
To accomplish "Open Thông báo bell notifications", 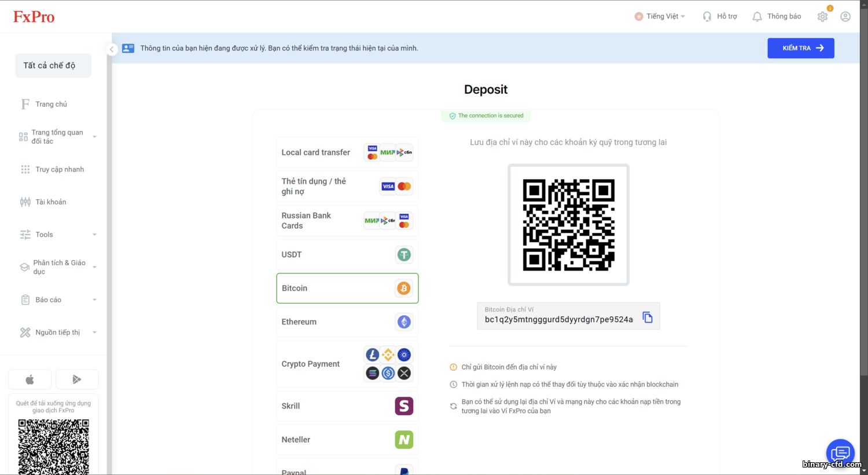I will pyautogui.click(x=777, y=16).
